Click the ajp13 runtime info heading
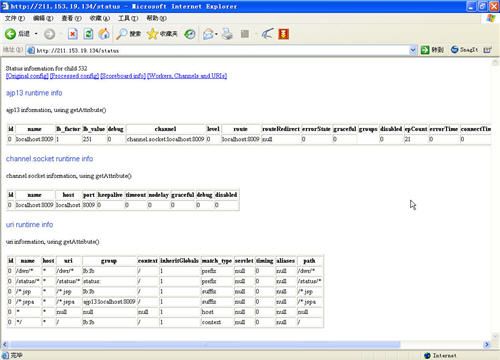Viewport: 500px width, 360px height. (x=34, y=93)
